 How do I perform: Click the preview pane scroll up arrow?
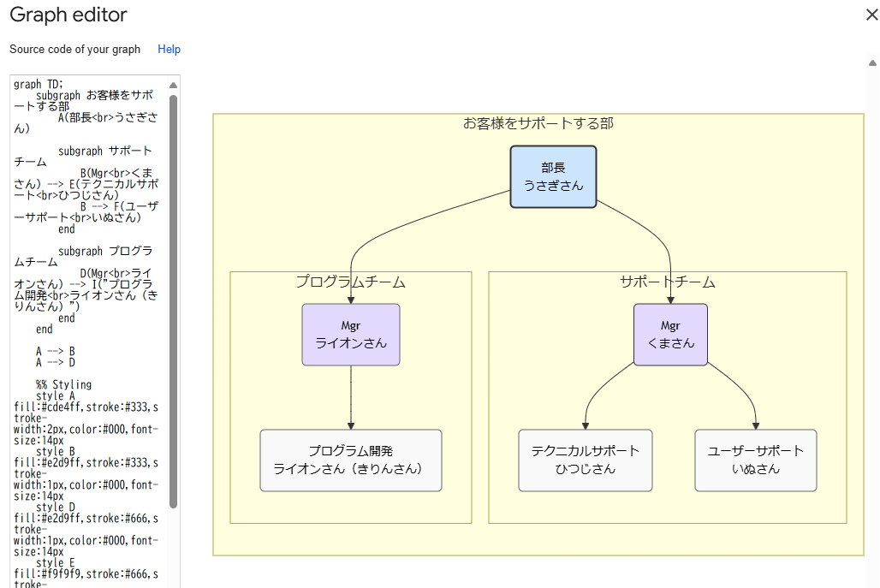(x=872, y=62)
